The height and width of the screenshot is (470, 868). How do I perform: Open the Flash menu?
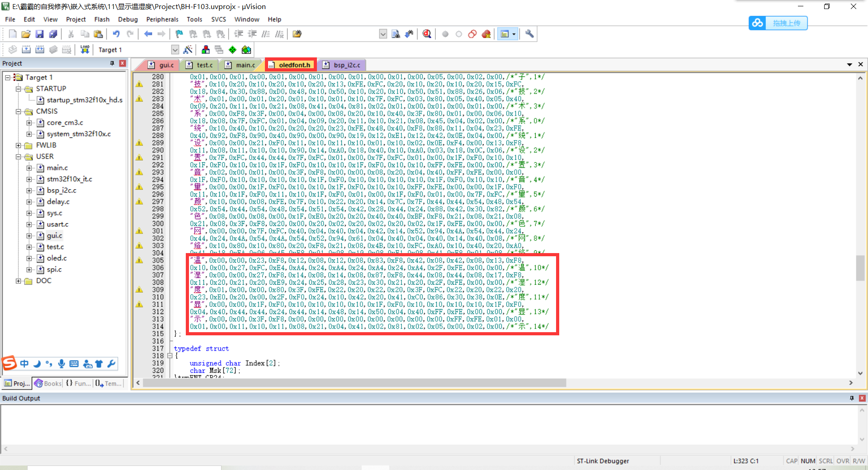tap(102, 19)
